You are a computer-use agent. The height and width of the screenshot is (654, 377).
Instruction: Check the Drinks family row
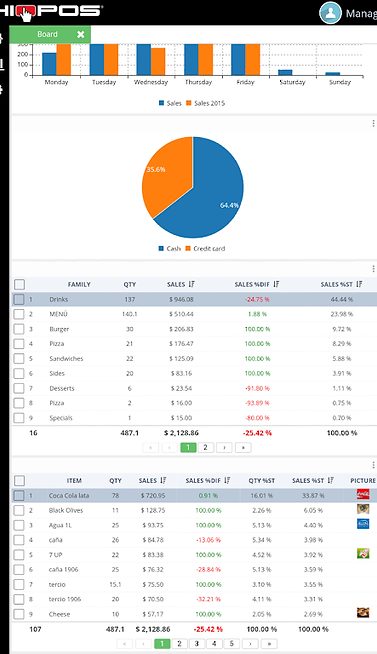19,299
